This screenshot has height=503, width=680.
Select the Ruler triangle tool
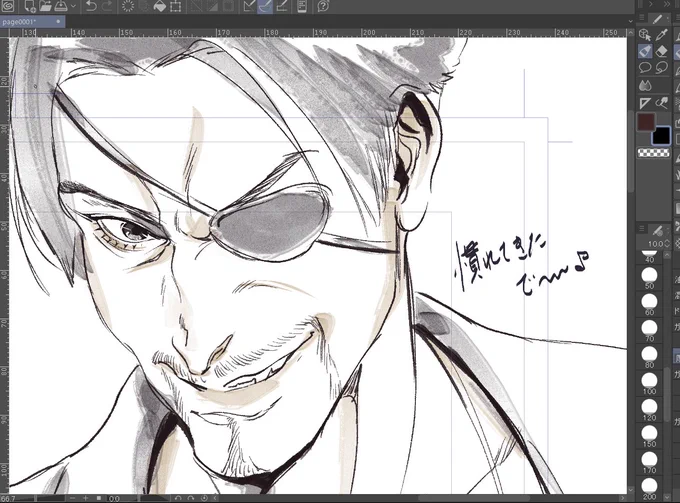[645, 103]
